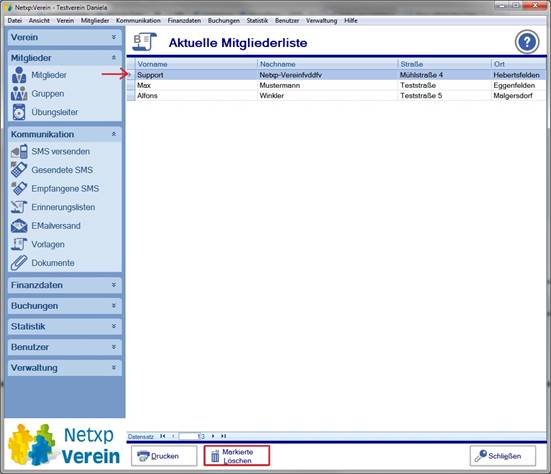Viewport: 551px width, 474px height.
Task: Select the Max Mustermann row selector
Action: 131,85
